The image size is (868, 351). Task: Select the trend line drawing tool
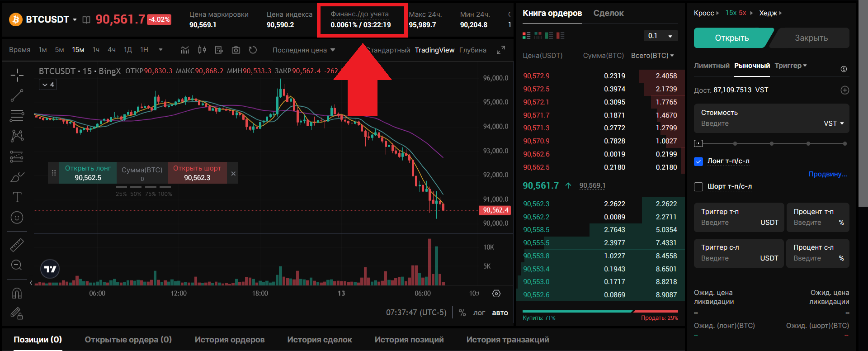pyautogui.click(x=17, y=95)
